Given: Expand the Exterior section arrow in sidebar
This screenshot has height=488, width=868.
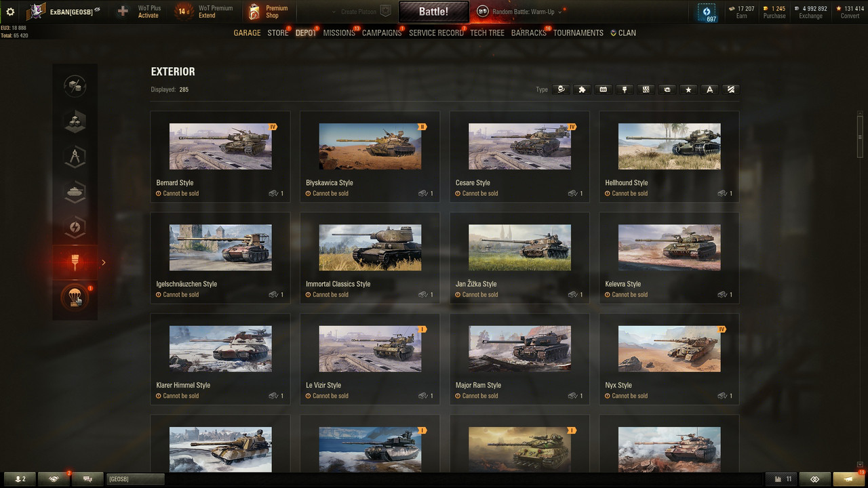Looking at the screenshot, I should point(104,262).
